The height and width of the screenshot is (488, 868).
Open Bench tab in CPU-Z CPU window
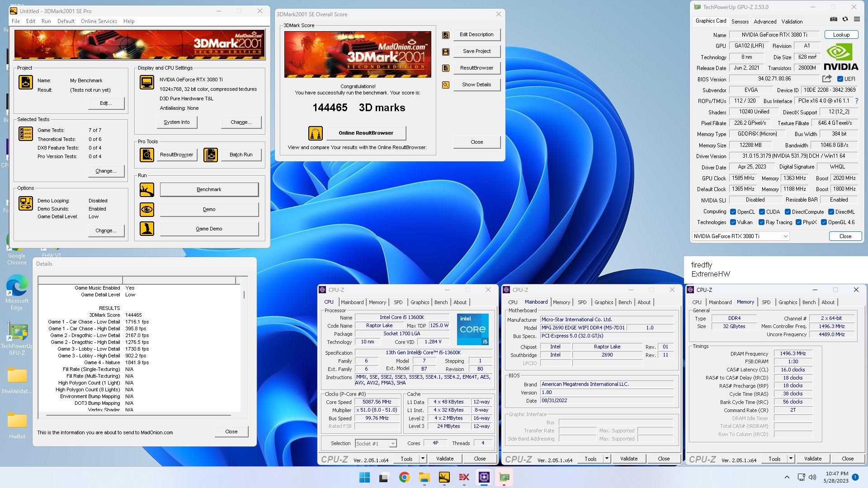441,302
